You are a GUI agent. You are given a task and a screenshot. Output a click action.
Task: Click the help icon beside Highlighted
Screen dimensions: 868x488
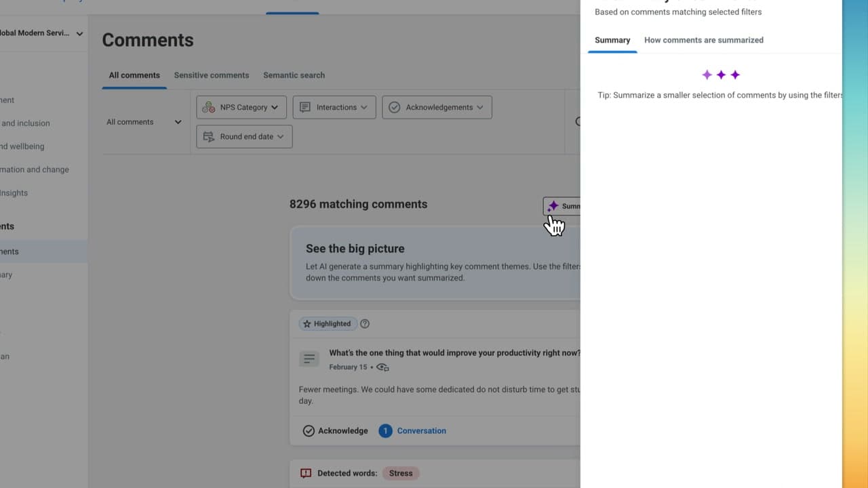tap(365, 324)
